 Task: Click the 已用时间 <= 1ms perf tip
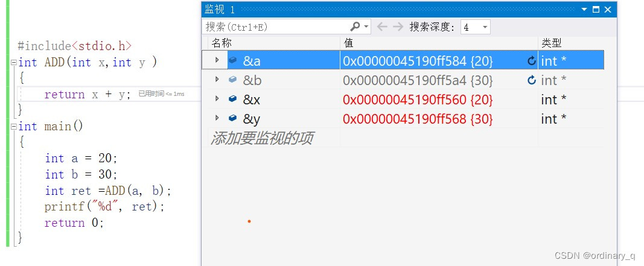click(x=161, y=94)
